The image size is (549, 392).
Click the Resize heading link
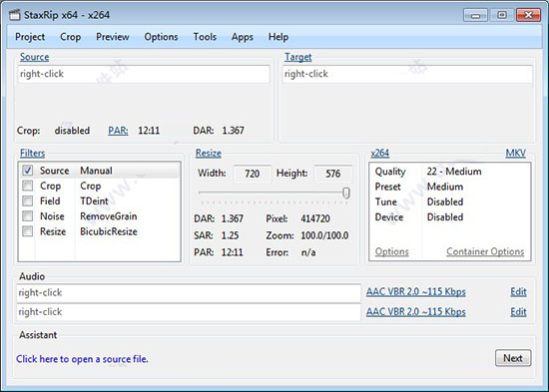point(209,154)
